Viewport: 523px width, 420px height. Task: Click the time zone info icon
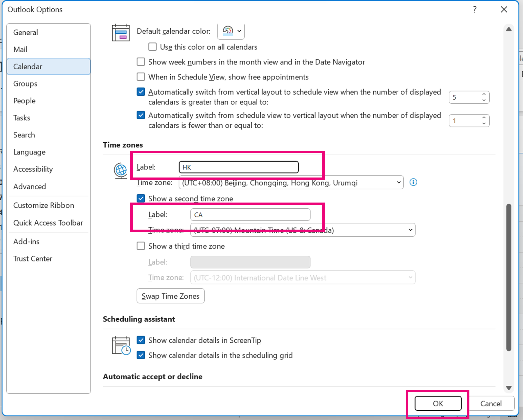(413, 182)
